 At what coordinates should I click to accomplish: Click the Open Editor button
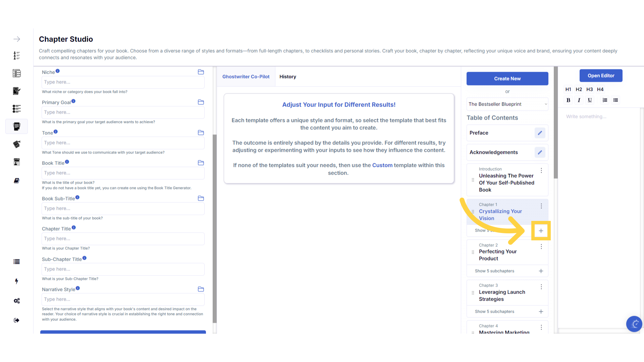tap(601, 76)
